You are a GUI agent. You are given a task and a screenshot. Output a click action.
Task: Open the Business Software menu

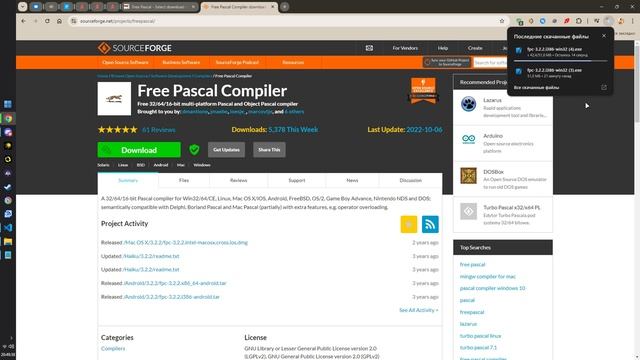181,62
